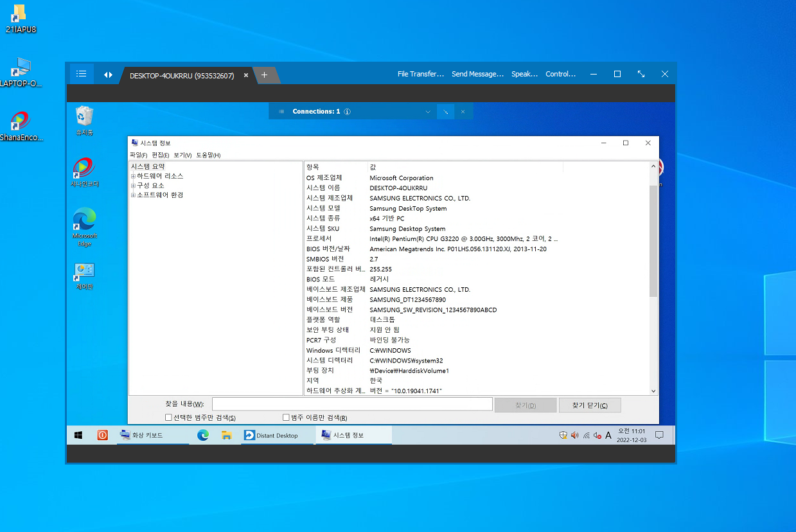Expand 하드웨어 리소스 tree node
The image size is (796, 532).
point(133,176)
